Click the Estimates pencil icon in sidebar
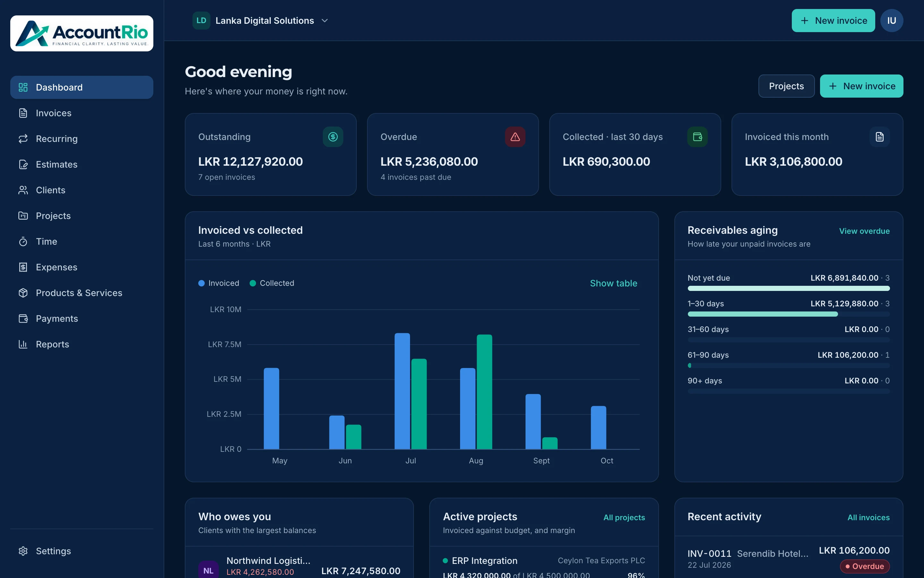 point(23,164)
